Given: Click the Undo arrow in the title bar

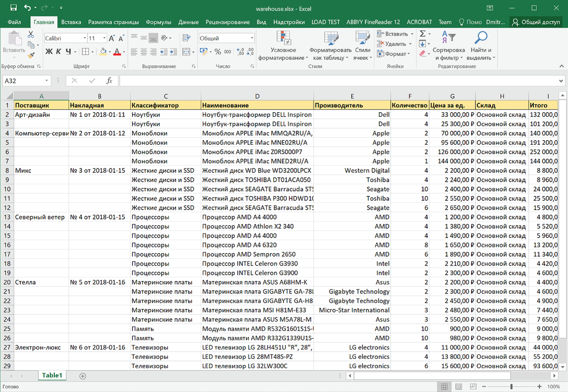Looking at the screenshot, I should tap(27, 8).
